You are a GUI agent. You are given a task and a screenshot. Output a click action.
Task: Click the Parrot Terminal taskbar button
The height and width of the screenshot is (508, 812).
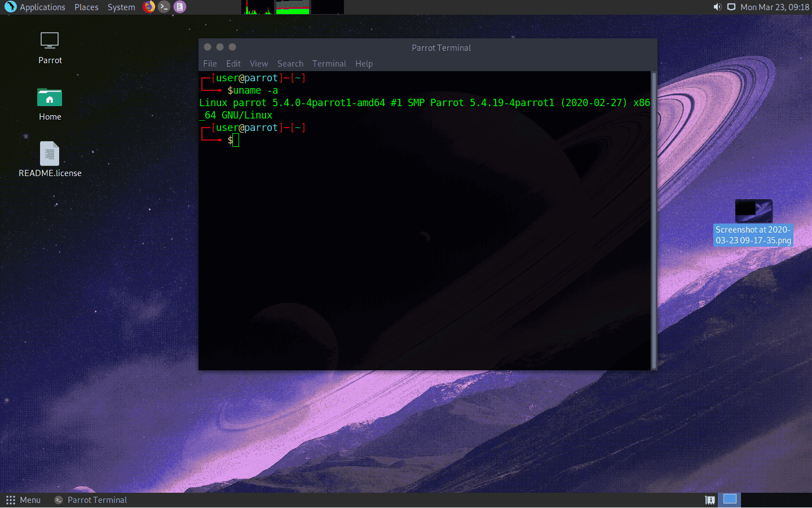pos(91,500)
